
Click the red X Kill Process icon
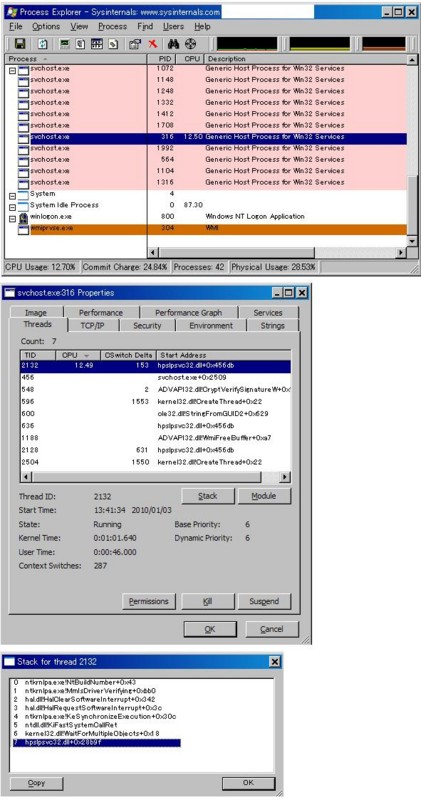click(x=152, y=44)
